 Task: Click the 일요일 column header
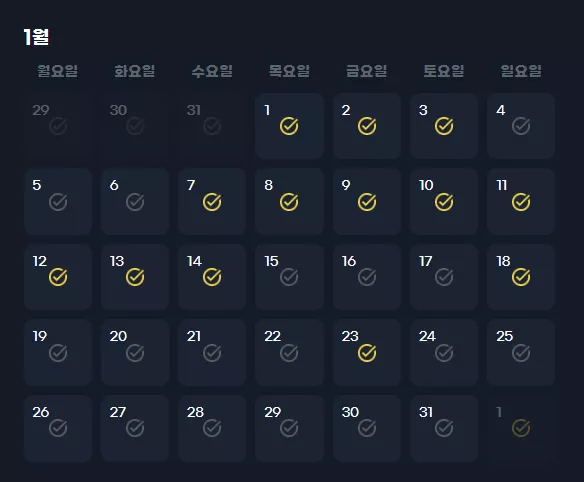click(x=521, y=71)
